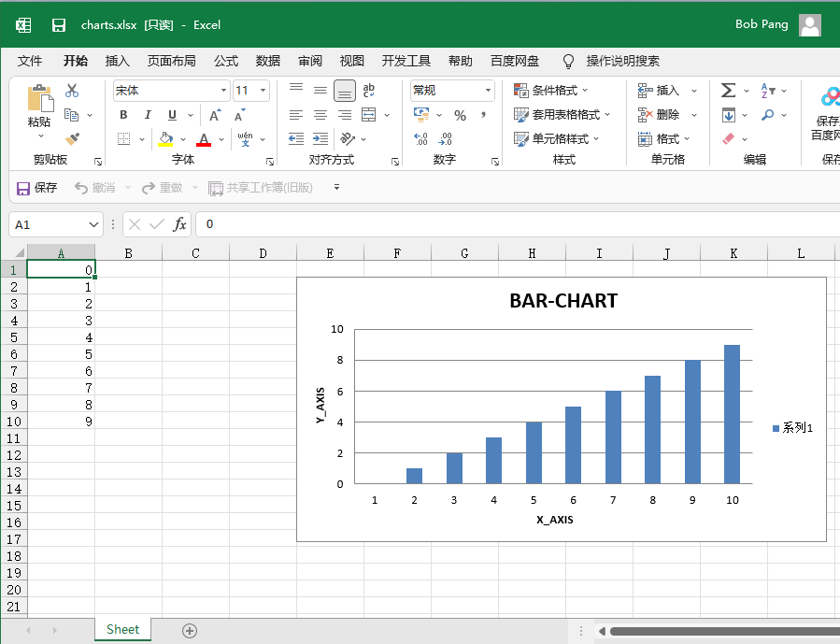Click Increase Decimal icon
This screenshot has width=840, height=644.
click(421, 139)
